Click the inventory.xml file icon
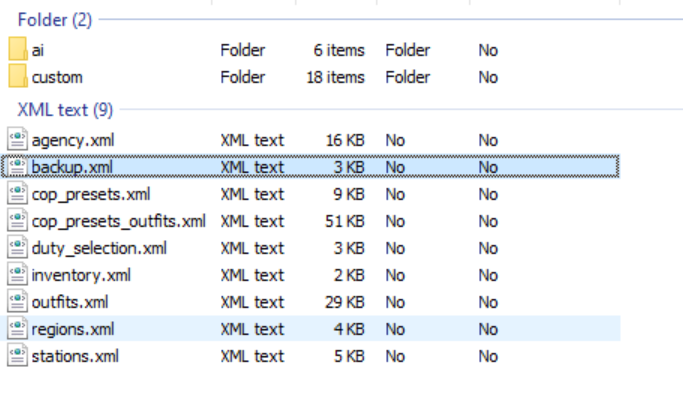Image resolution: width=683 pixels, height=405 pixels. 18,275
